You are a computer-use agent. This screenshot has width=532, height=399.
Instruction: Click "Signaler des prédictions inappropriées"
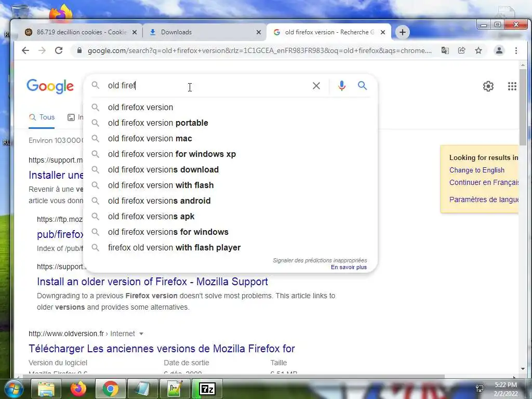[x=320, y=260]
